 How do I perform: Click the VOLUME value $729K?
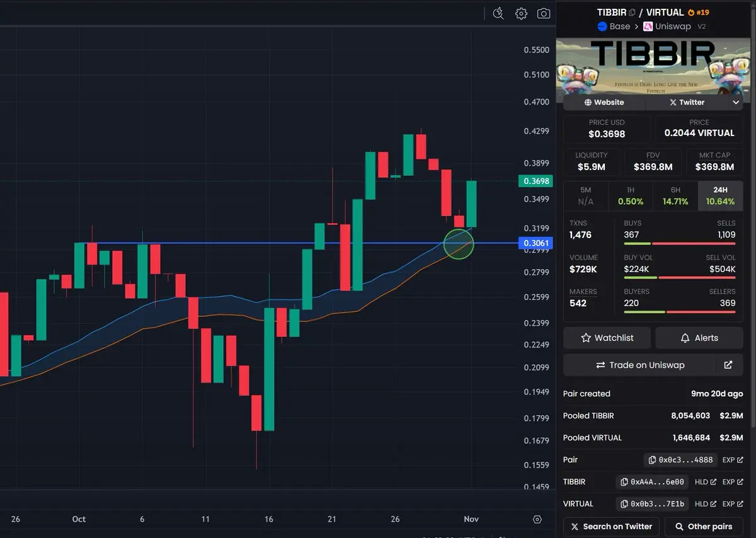coord(583,269)
